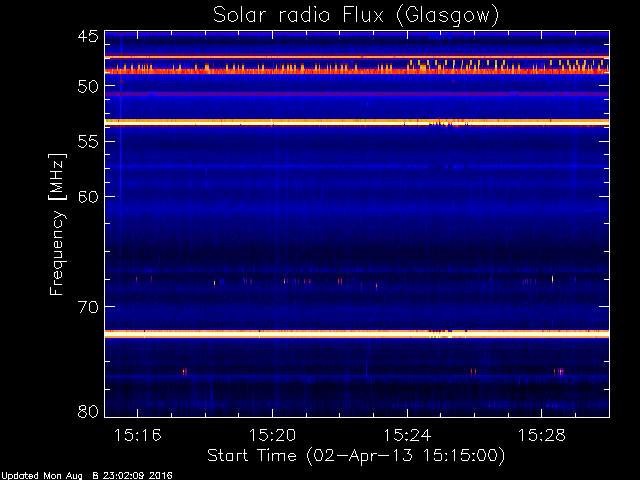Click the 50 frequency tick label
640x480 pixels.
(x=89, y=86)
